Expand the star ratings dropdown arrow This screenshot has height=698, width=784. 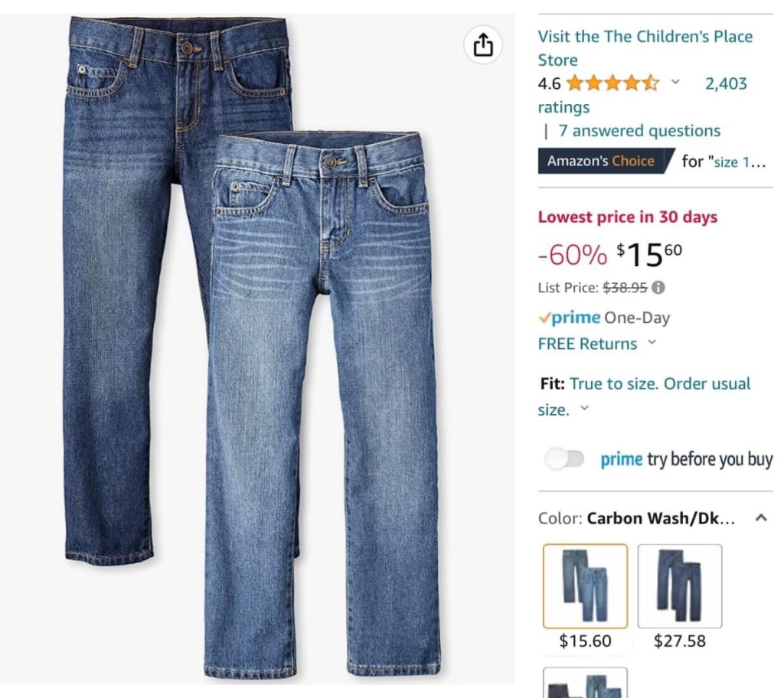tap(675, 82)
